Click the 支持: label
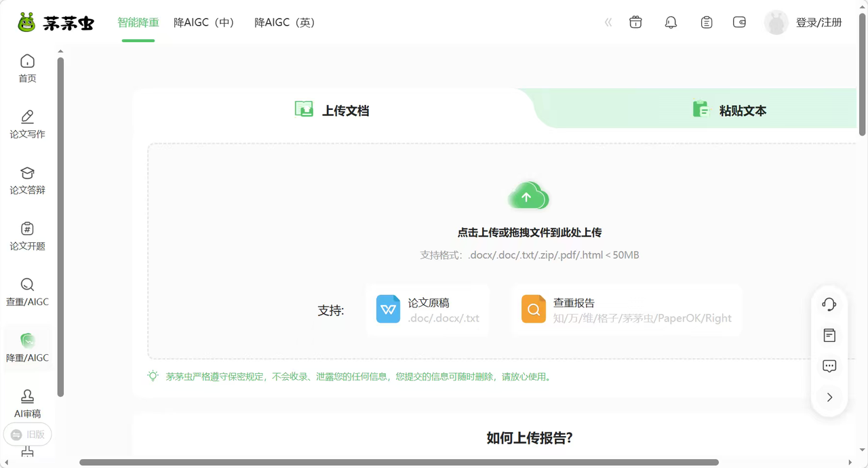 click(x=331, y=311)
